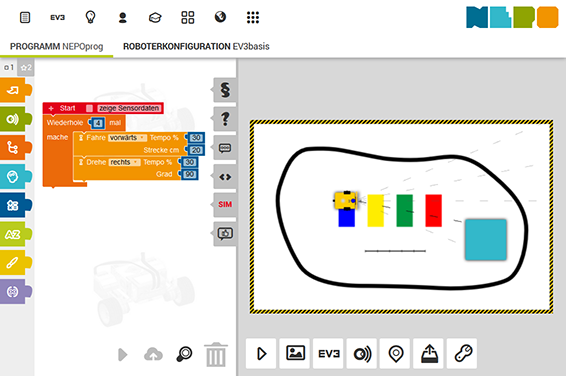The image size is (566, 376).
Task: Show the simulation sensor values panel
Action: pos(362,353)
